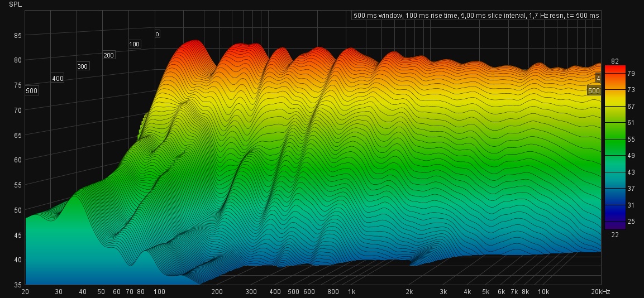This screenshot has width=644, height=298.
Task: Click the 20 Hz frequency axis label
Action: coord(25,292)
